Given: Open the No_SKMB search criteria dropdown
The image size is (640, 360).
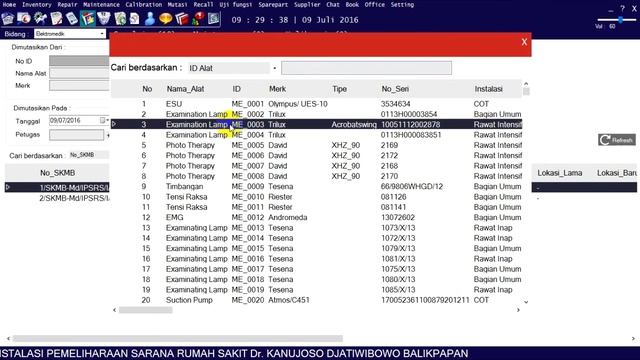Looking at the screenshot, I should (x=89, y=155).
